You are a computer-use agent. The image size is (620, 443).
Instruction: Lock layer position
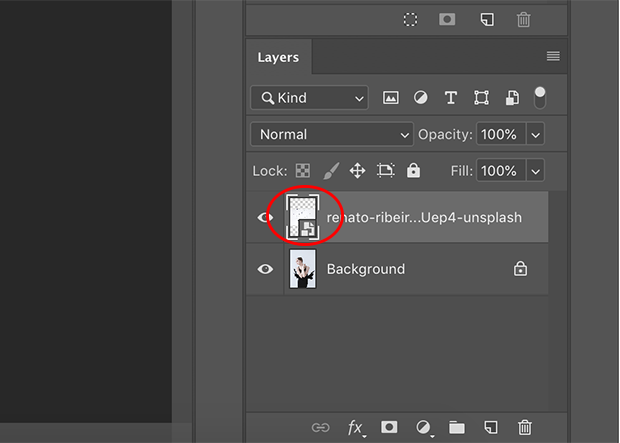[x=357, y=171]
